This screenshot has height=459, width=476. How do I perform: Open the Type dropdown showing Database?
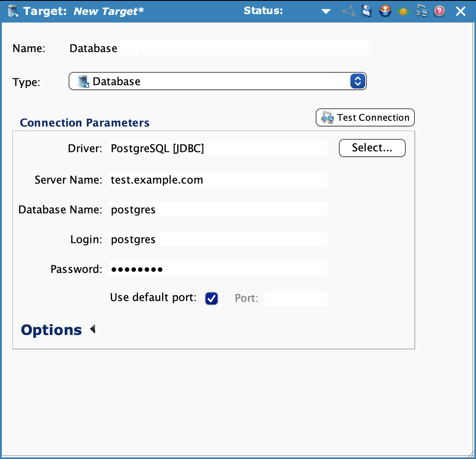click(357, 81)
